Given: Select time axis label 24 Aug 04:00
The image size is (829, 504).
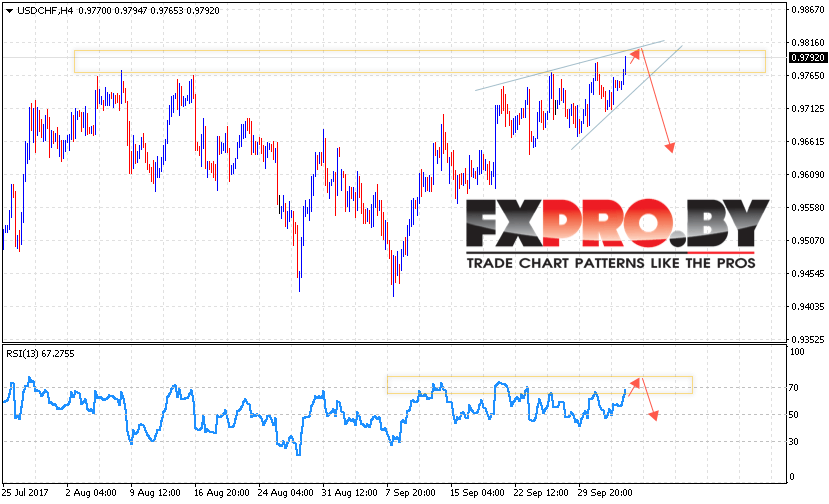Looking at the screenshot, I should [285, 492].
